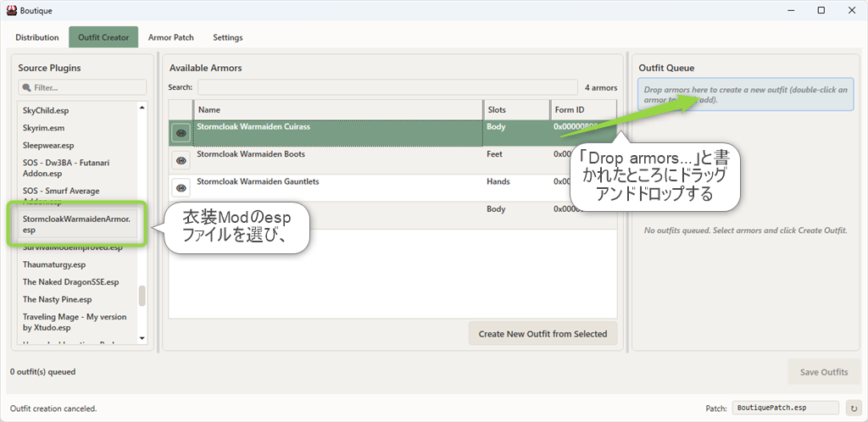Viewport: 868px width, 422px height.
Task: Click the magnifier icon in plugin filter
Action: (26, 87)
